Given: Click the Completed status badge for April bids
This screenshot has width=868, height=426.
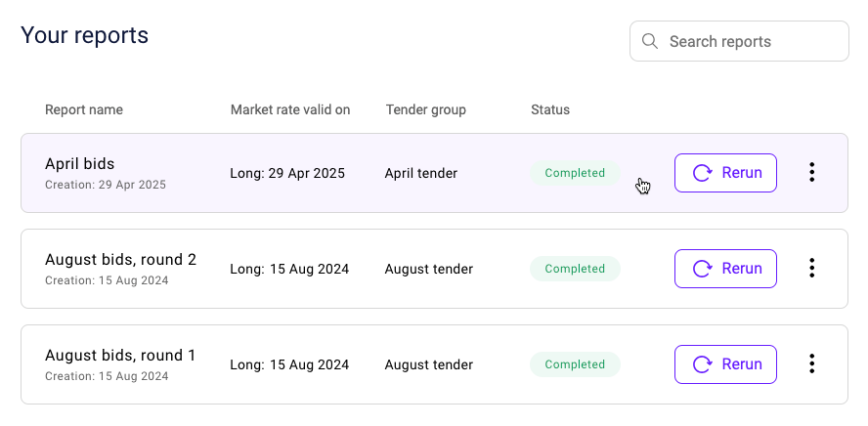Looking at the screenshot, I should (575, 173).
